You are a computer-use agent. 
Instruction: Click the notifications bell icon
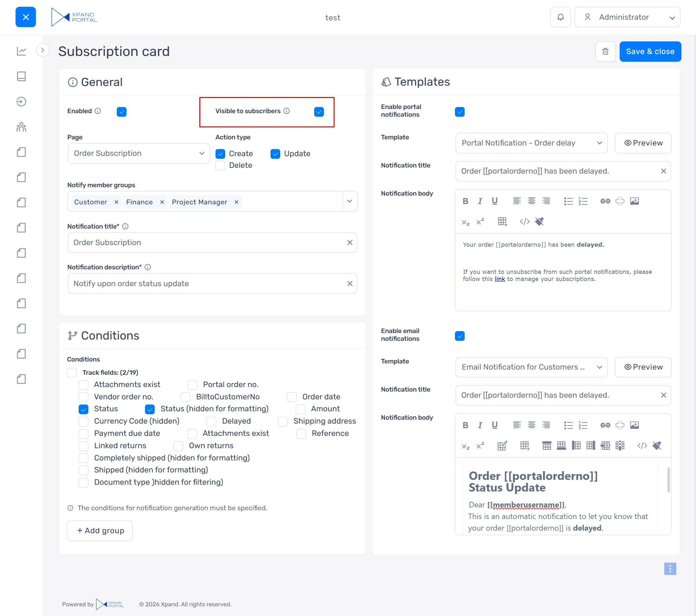pos(560,17)
